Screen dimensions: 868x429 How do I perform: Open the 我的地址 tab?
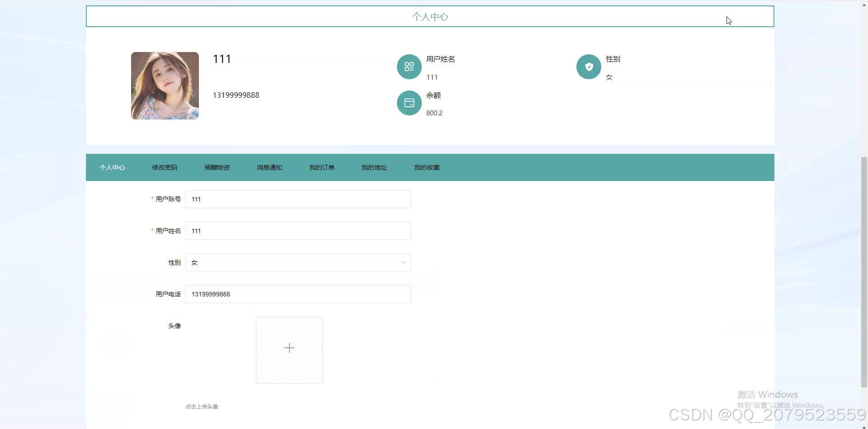point(374,167)
